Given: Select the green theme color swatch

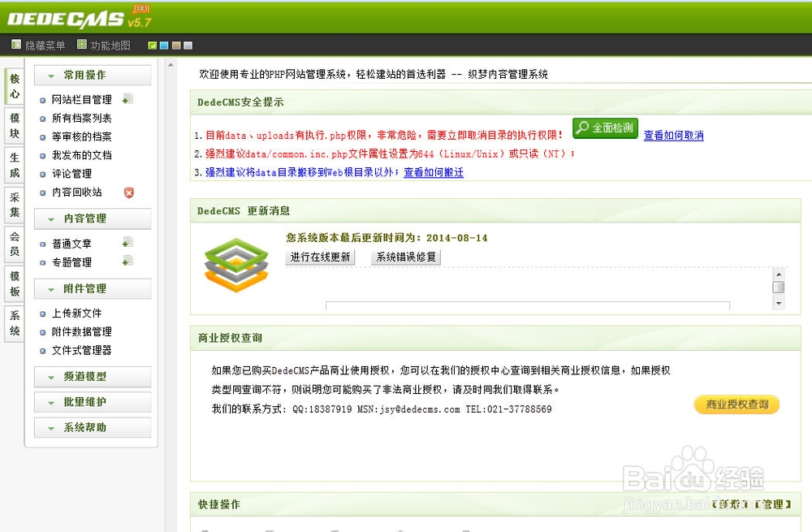Looking at the screenshot, I should (x=153, y=45).
